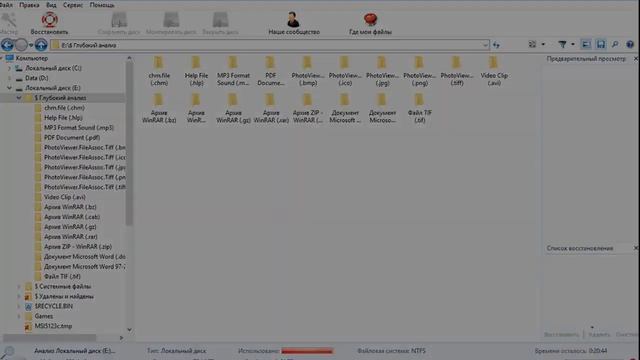Click the refresh icon beside address bar

496,45
